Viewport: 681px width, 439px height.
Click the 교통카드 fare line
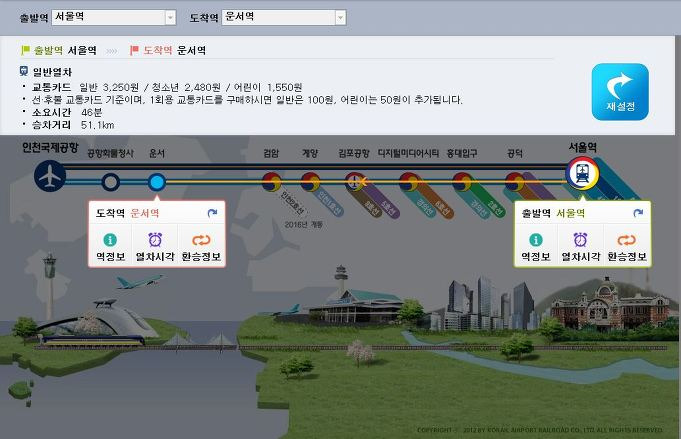pyautogui.click(x=167, y=87)
